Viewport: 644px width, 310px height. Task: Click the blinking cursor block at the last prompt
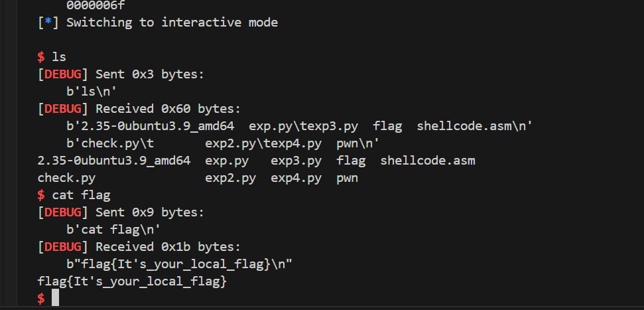click(x=56, y=297)
